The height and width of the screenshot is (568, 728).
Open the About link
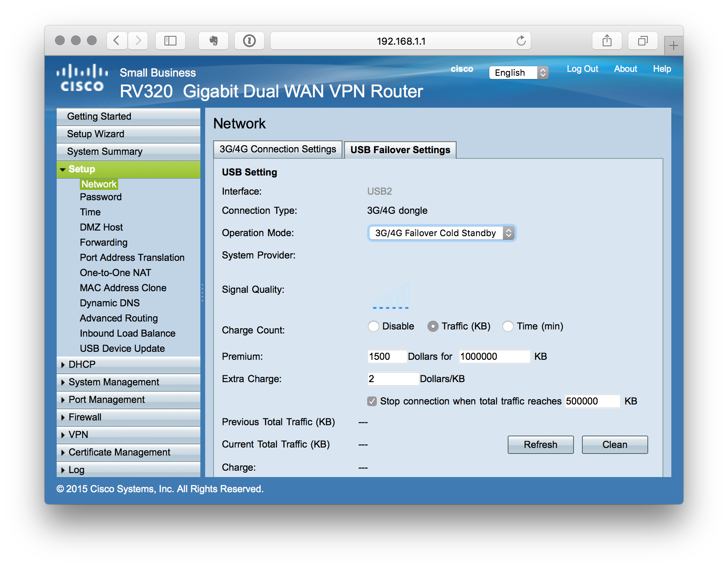coord(625,69)
